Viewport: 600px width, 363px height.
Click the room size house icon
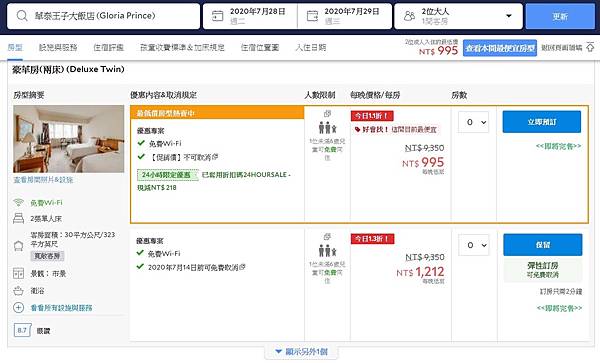pyautogui.click(x=18, y=245)
